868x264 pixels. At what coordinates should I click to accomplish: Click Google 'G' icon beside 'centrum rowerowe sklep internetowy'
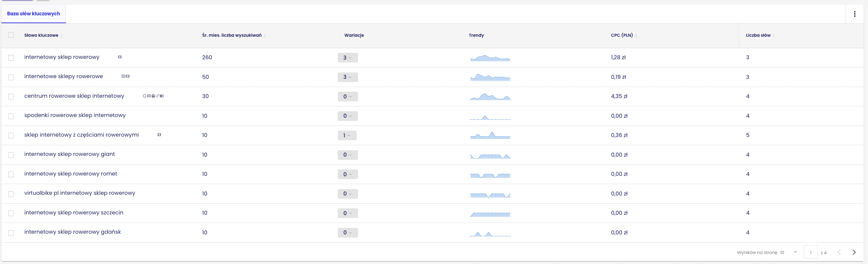click(144, 96)
